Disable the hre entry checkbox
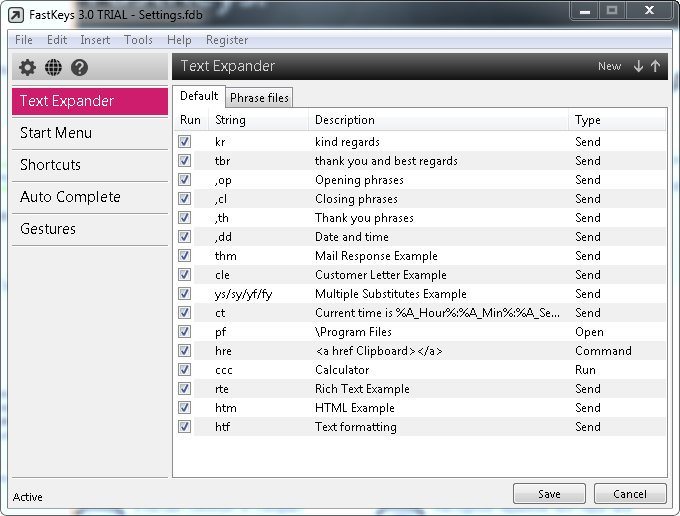The image size is (680, 516). [184, 350]
